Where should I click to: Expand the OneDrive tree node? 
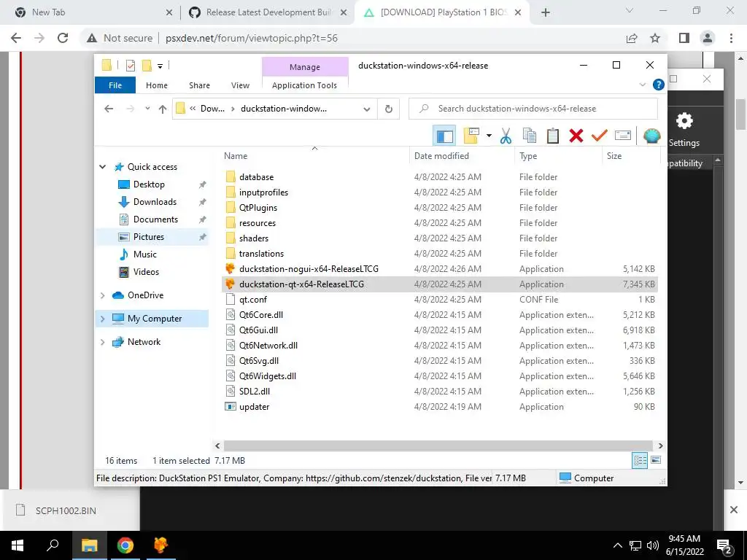pos(102,295)
